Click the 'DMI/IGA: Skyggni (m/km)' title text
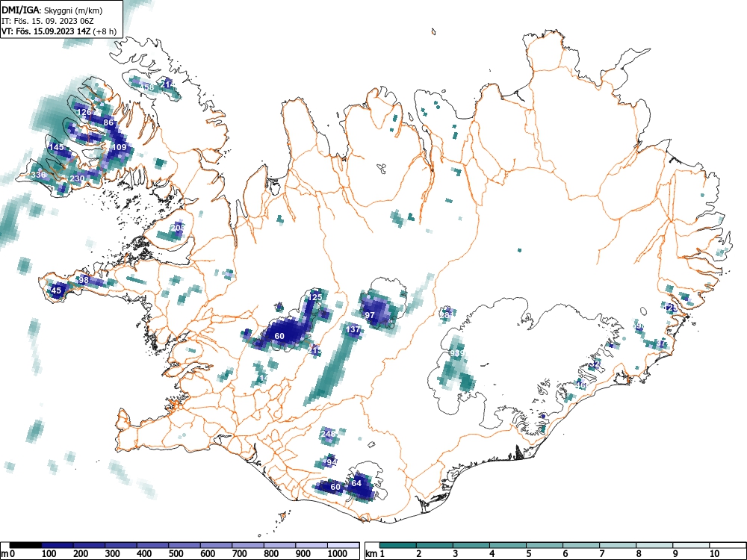The image size is (747, 560). (52, 10)
